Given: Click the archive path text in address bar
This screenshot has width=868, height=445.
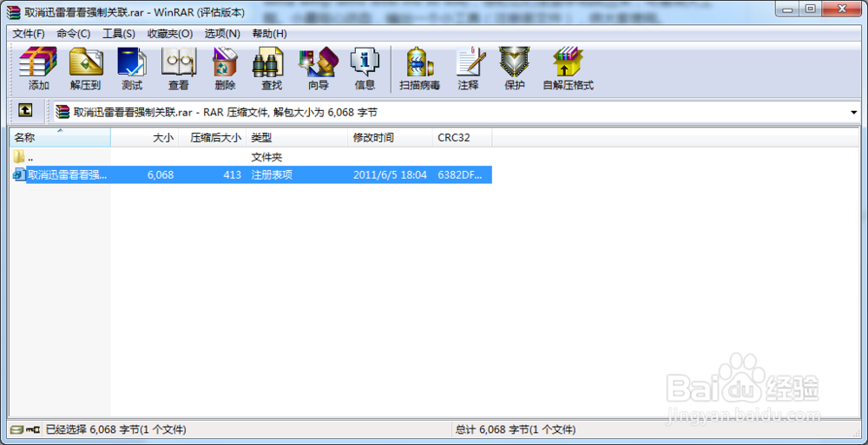Looking at the screenshot, I should click(226, 113).
